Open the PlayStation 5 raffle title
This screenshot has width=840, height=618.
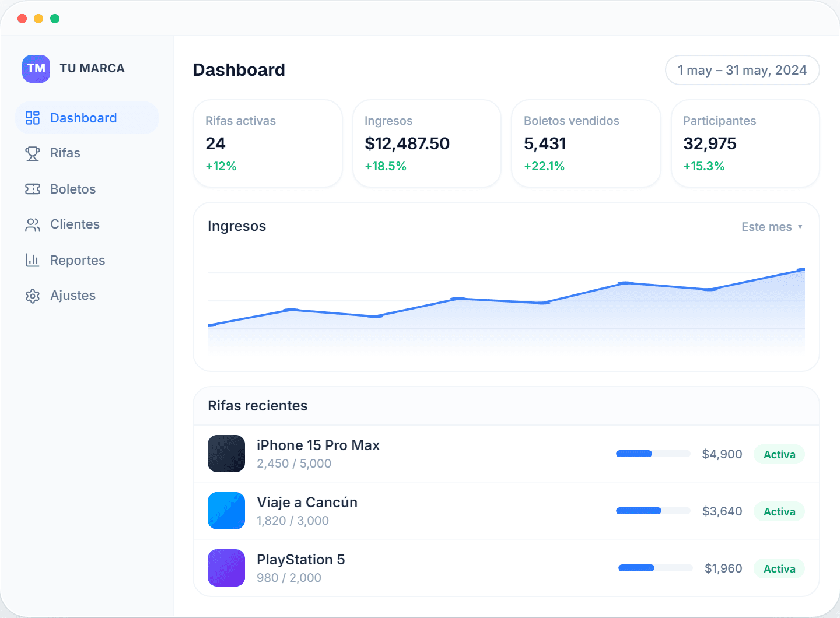point(300,560)
